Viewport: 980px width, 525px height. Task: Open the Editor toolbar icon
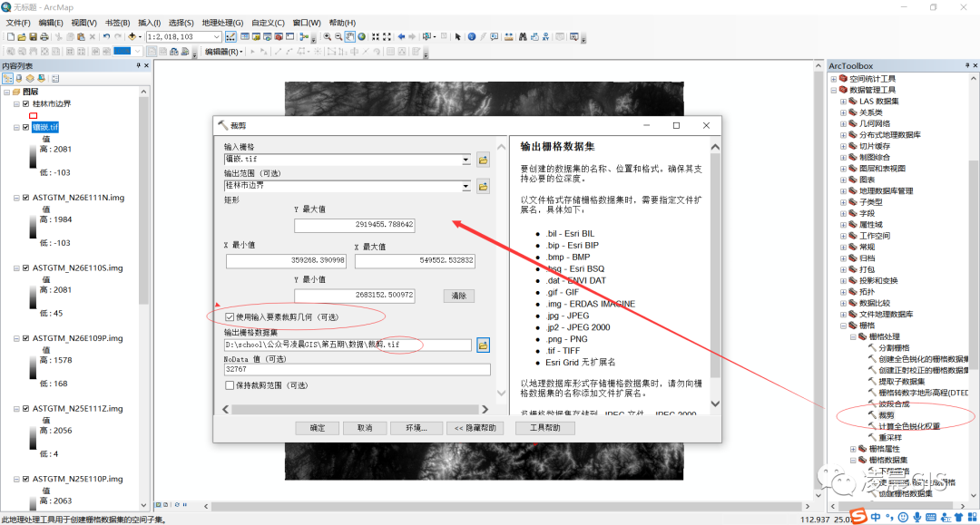click(230, 37)
